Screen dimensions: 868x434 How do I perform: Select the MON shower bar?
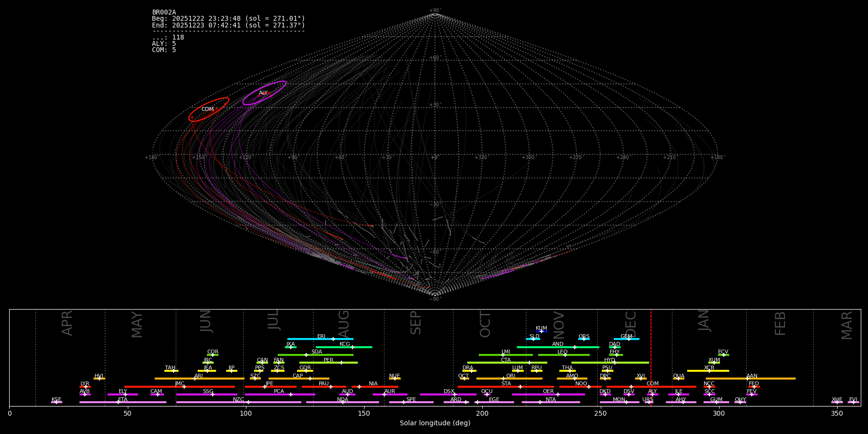pos(620,402)
